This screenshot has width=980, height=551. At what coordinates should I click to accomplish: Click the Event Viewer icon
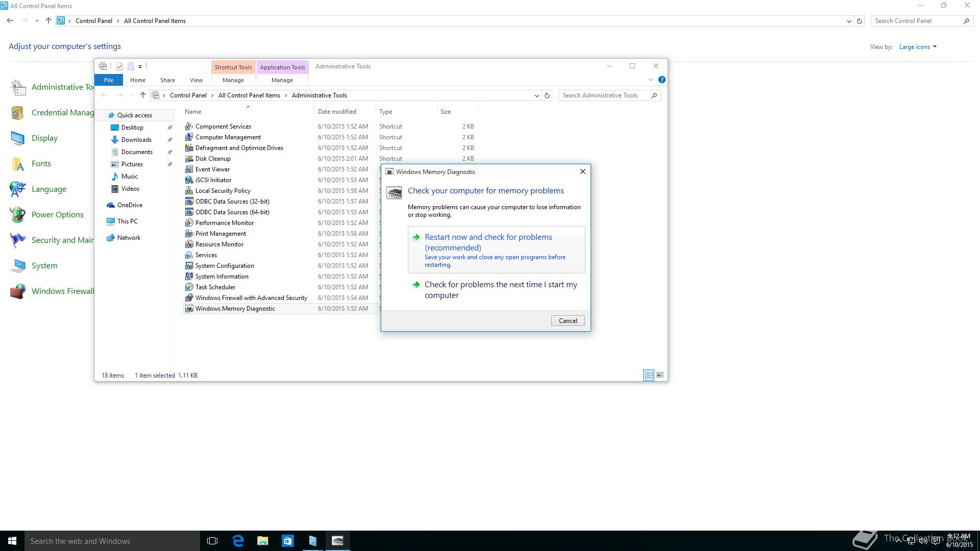[189, 169]
